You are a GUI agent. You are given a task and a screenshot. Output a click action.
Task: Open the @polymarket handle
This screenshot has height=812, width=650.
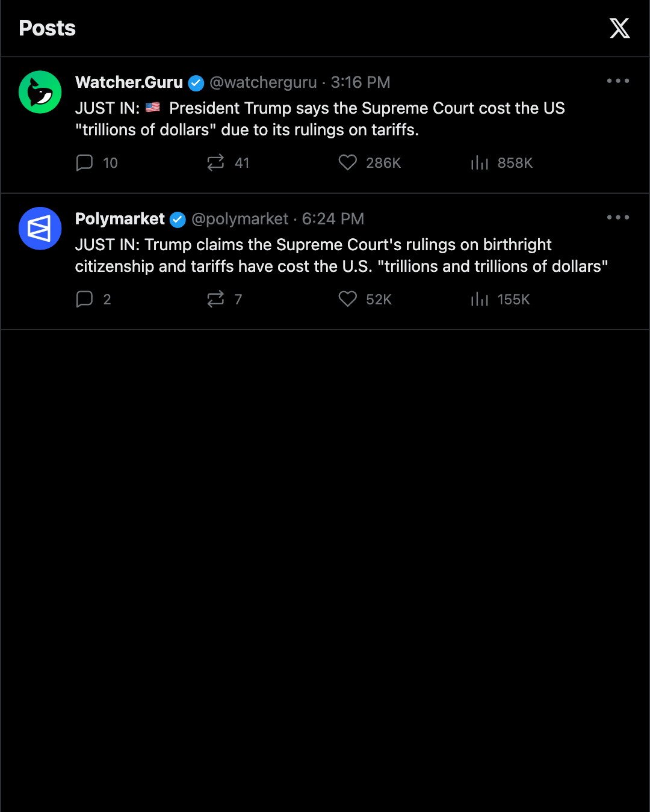(240, 219)
